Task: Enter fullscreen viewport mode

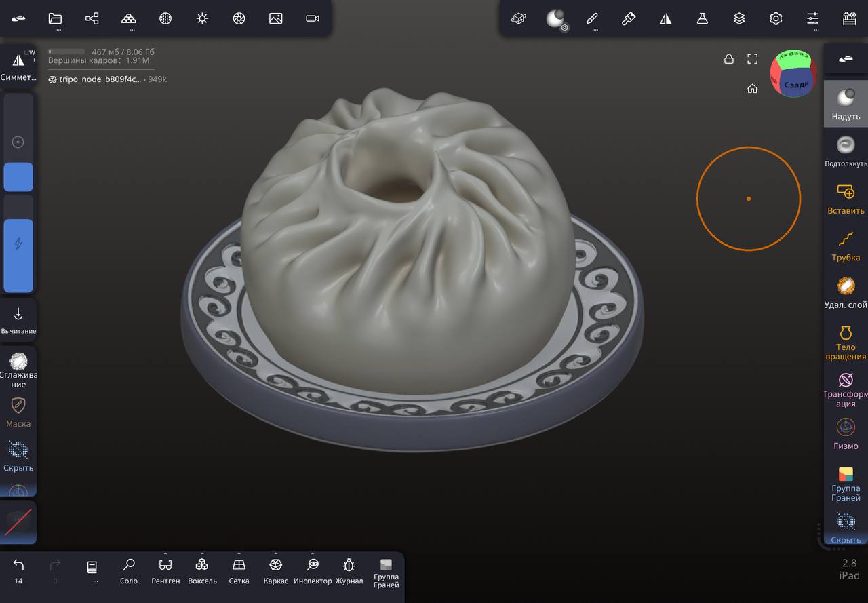Action: [x=752, y=59]
